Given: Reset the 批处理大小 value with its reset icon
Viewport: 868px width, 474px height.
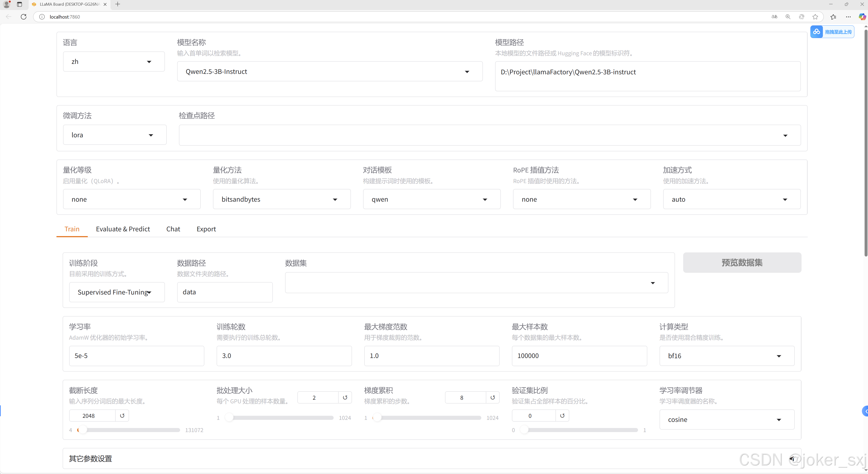Looking at the screenshot, I should coord(345,398).
